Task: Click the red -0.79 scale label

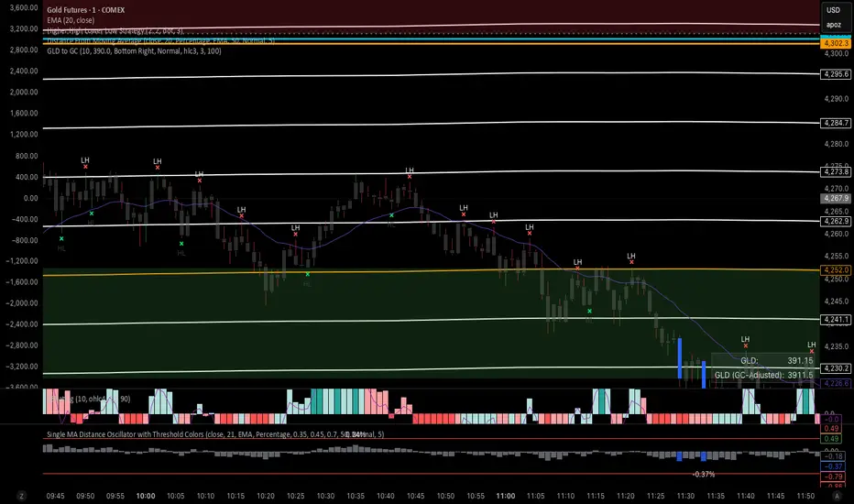Action: pyautogui.click(x=833, y=477)
